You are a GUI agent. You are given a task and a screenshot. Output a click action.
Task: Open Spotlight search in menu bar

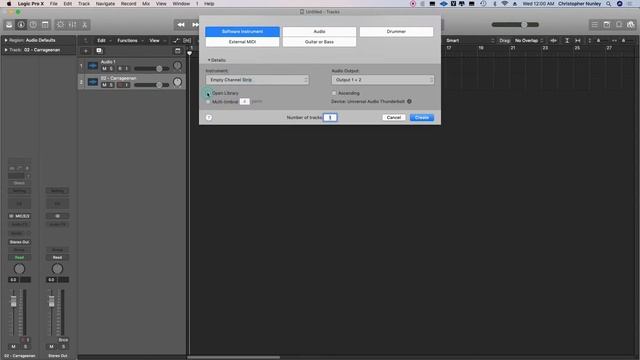(609, 4)
